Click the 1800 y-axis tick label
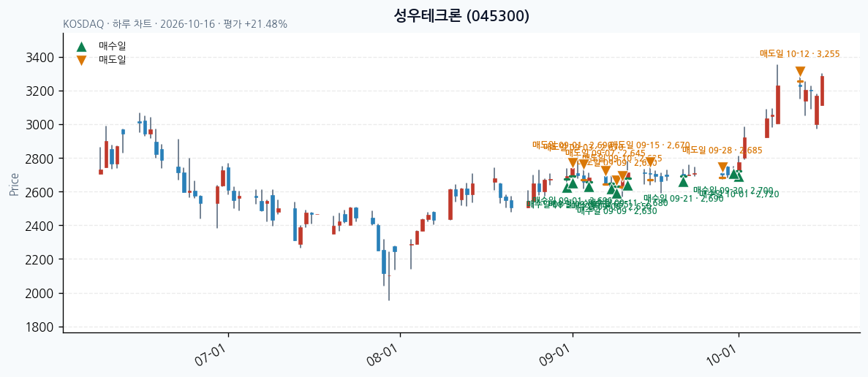Viewport: 868px width, 377px height. coord(40,327)
